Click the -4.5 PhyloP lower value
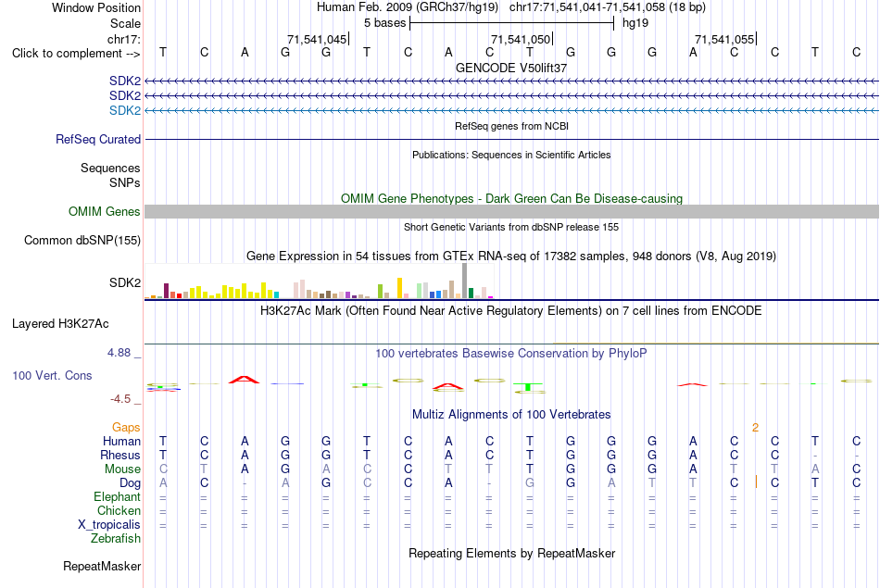880x588 pixels. (120, 399)
